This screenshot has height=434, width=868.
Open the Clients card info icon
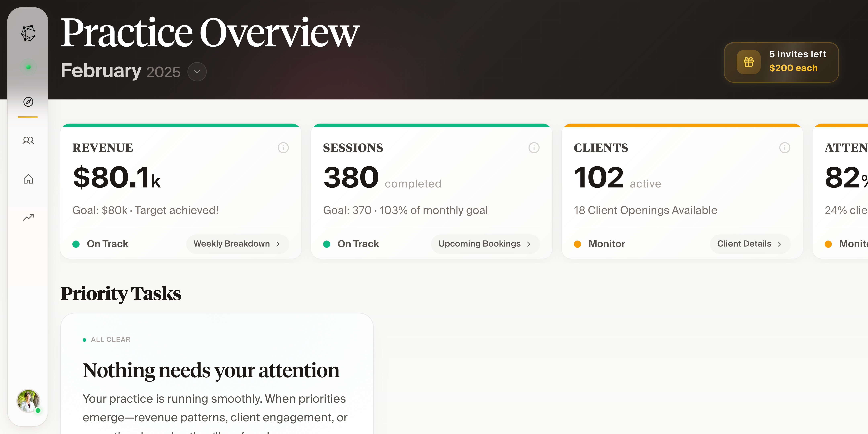pos(785,148)
